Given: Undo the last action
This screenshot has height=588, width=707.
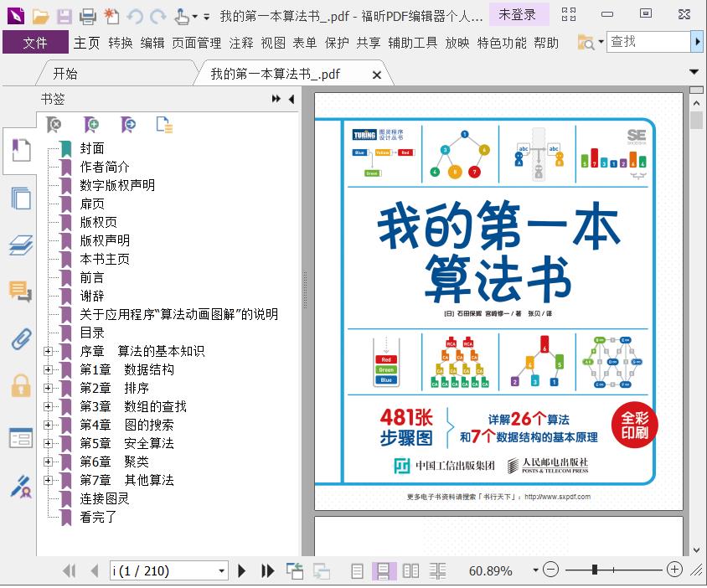Looking at the screenshot, I should pos(135,17).
